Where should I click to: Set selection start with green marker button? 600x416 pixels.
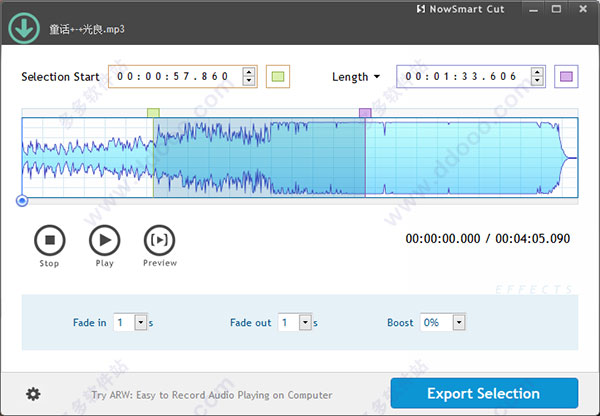click(278, 77)
